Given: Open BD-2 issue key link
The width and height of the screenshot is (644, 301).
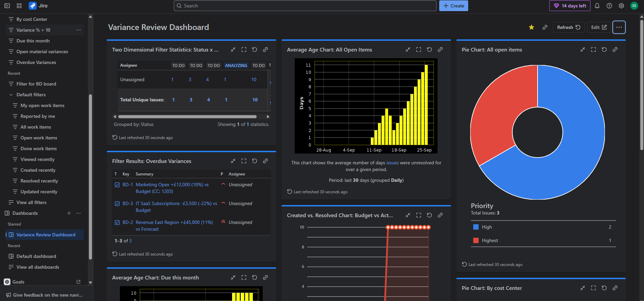Looking at the screenshot, I should pyautogui.click(x=128, y=222).
